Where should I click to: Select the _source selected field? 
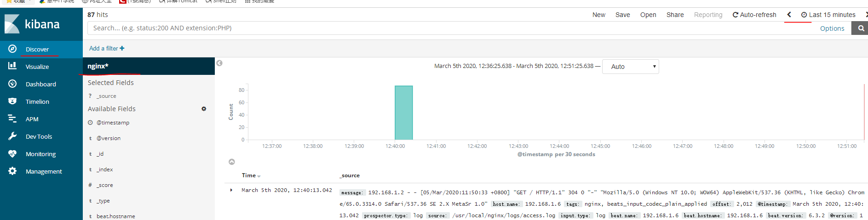[106, 96]
